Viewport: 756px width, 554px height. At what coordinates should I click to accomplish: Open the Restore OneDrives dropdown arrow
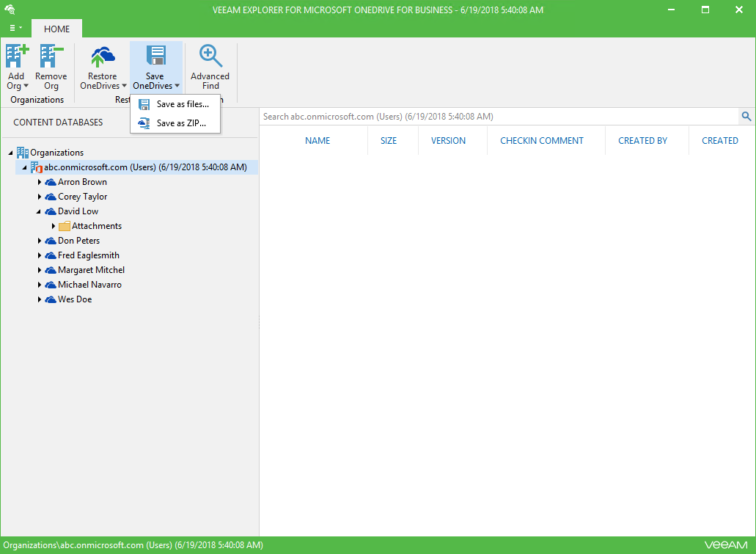124,86
